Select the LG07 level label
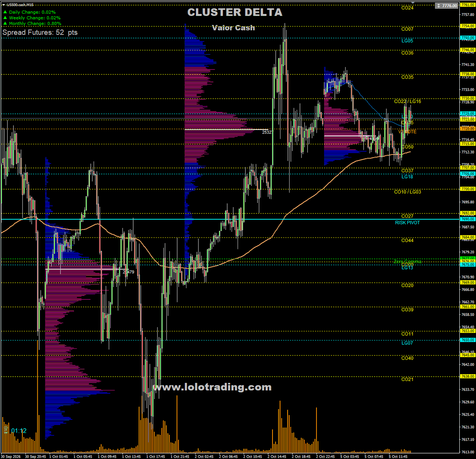Screen dimensions: 476x459 (x=407, y=343)
